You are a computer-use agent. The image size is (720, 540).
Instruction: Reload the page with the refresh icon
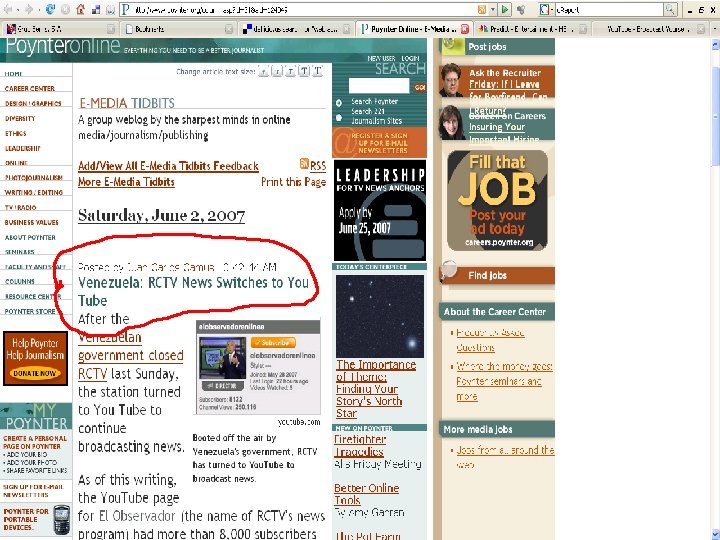pyautogui.click(x=51, y=9)
